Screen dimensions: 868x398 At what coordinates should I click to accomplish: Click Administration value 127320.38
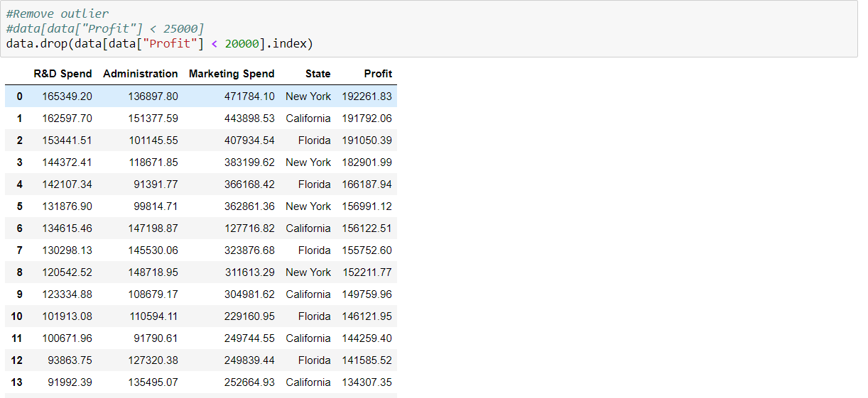tap(153, 360)
